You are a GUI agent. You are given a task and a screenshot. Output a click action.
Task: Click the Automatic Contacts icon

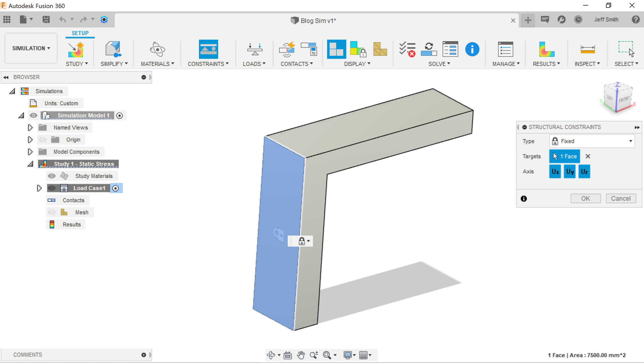pos(287,49)
